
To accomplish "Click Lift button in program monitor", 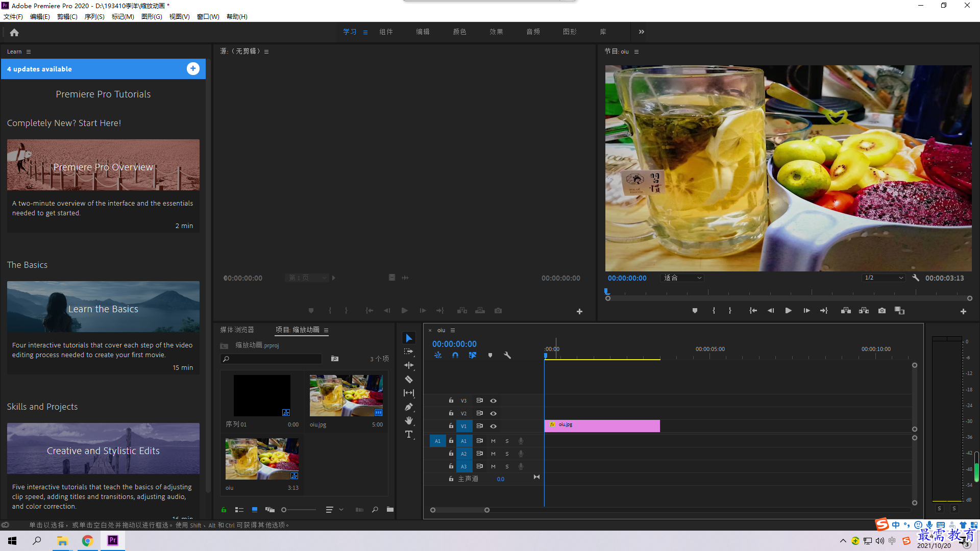I will click(x=846, y=311).
